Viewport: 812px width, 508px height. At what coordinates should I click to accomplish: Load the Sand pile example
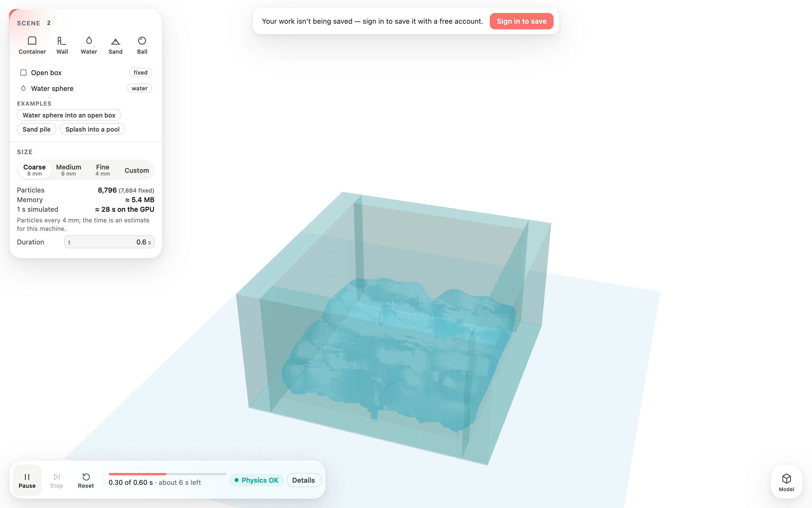[x=37, y=129]
